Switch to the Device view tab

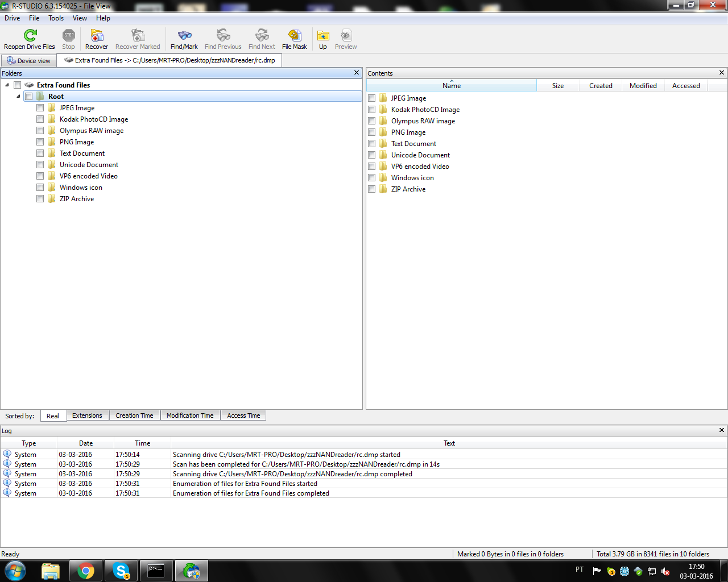[x=29, y=61]
